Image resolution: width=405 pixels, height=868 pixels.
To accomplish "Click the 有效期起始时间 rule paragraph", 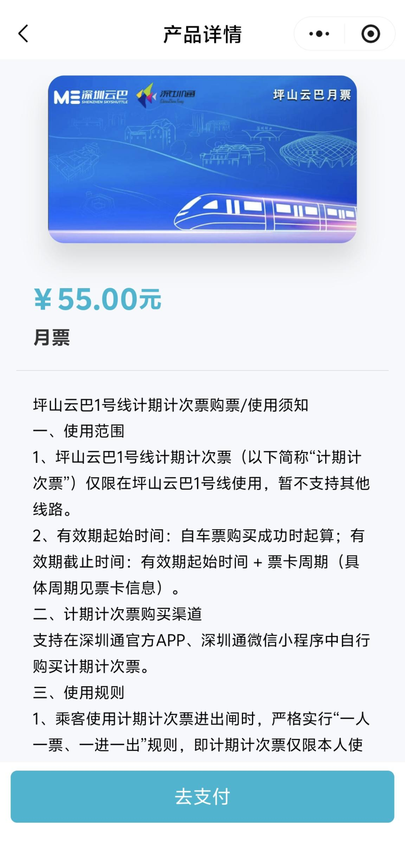I will pyautogui.click(x=199, y=562).
